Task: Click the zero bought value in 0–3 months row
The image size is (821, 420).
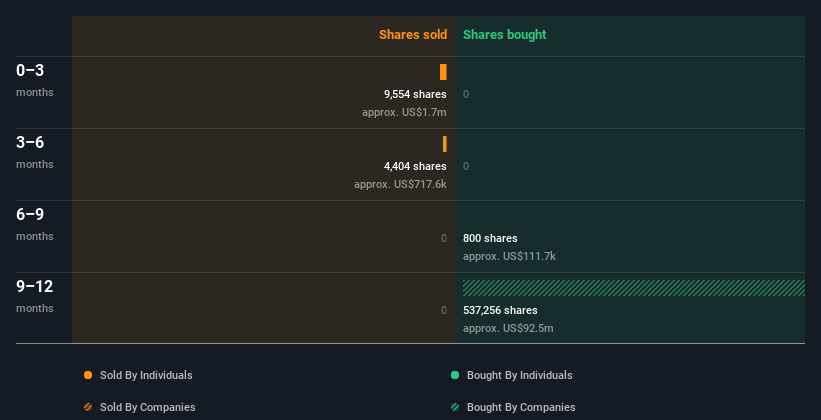Action: tap(466, 94)
